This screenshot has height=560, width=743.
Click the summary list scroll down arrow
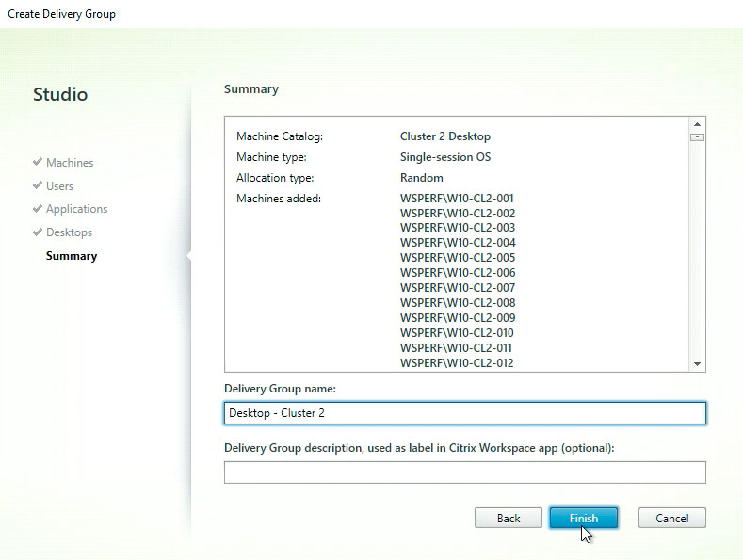[697, 363]
